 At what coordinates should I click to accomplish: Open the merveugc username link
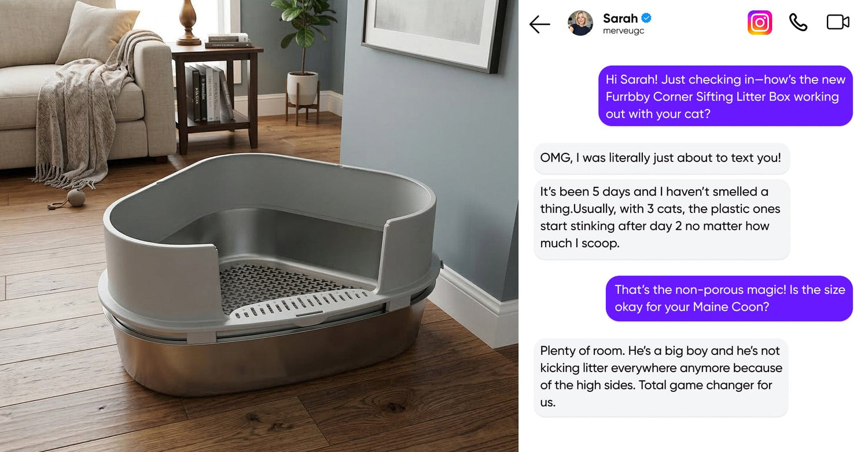click(623, 31)
